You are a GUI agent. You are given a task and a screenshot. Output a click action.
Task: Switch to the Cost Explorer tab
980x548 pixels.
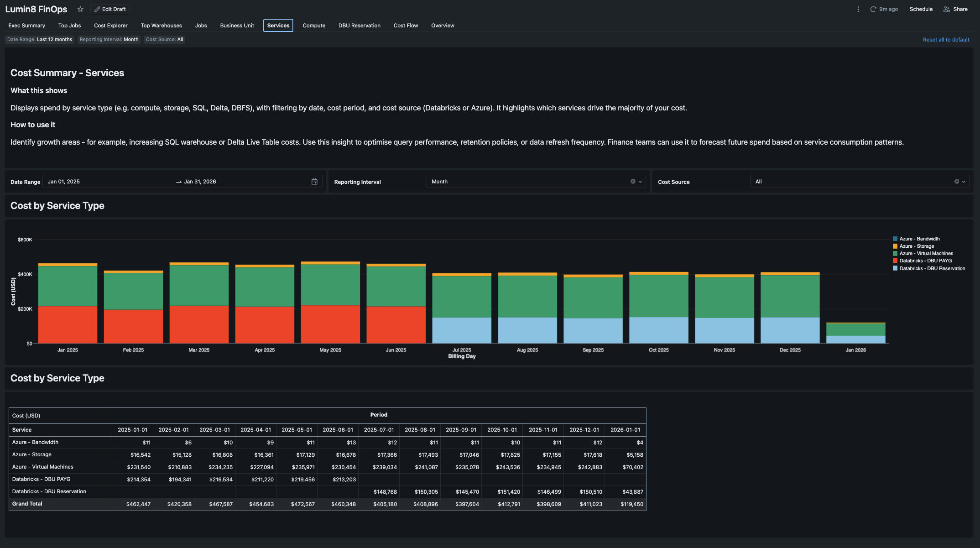point(110,26)
